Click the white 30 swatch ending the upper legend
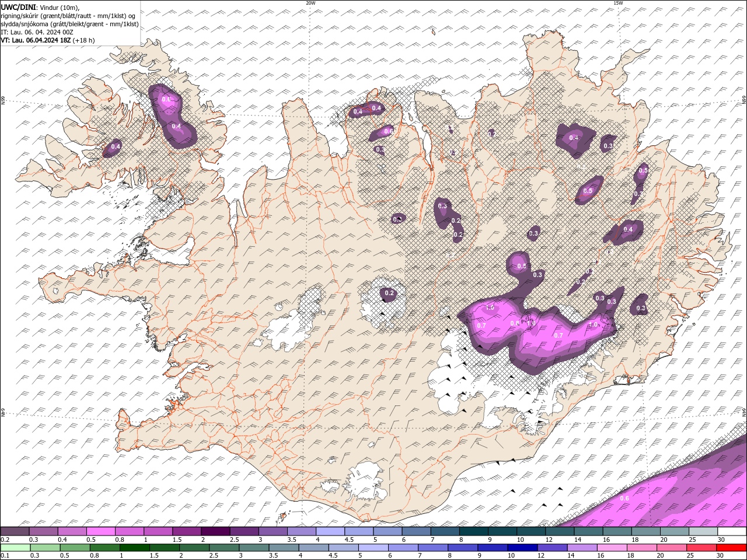747x560 pixels. pos(732,531)
